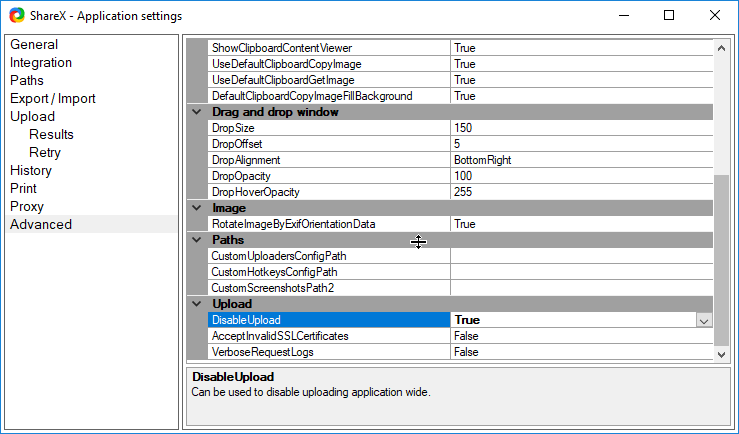Minimize the Application settings window

point(624,16)
